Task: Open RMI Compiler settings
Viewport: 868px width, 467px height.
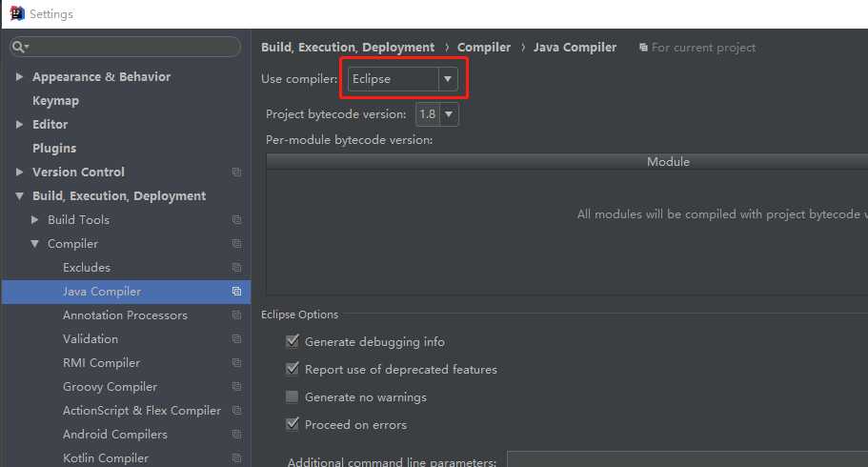Action: click(101, 362)
